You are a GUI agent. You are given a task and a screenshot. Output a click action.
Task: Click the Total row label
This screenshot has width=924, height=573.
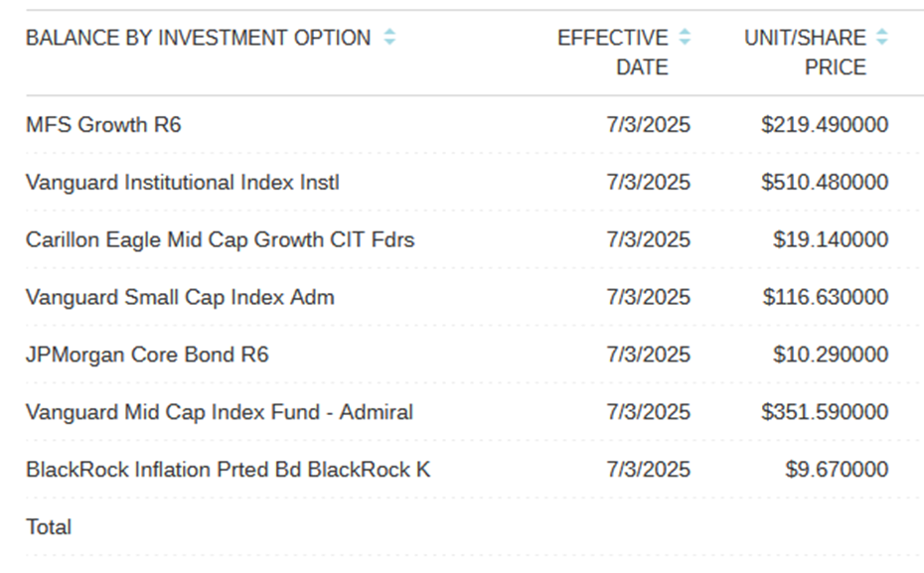point(49,527)
